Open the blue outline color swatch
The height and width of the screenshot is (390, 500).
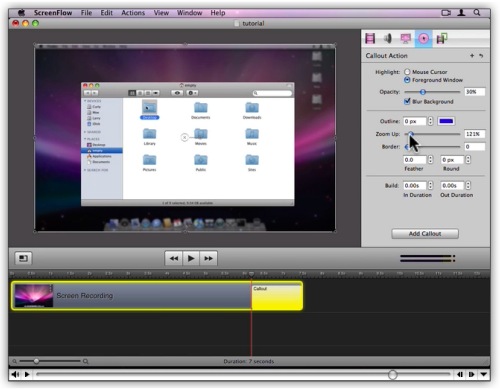[x=446, y=121]
